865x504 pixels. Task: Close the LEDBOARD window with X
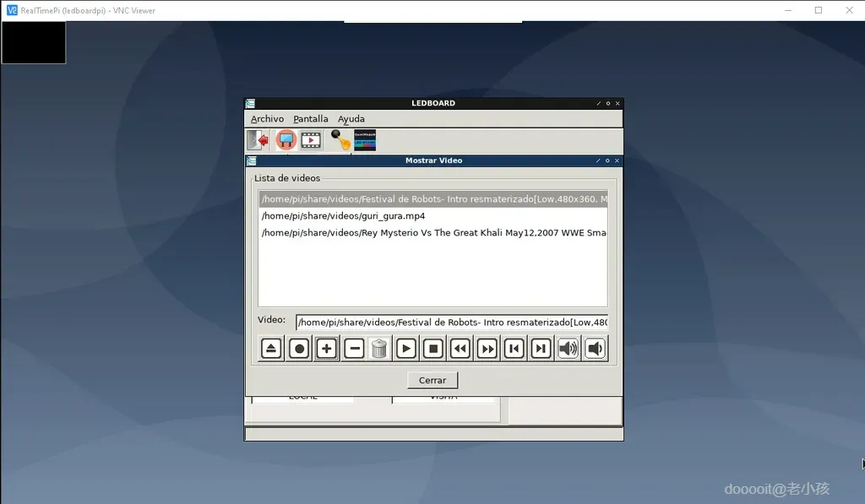617,103
